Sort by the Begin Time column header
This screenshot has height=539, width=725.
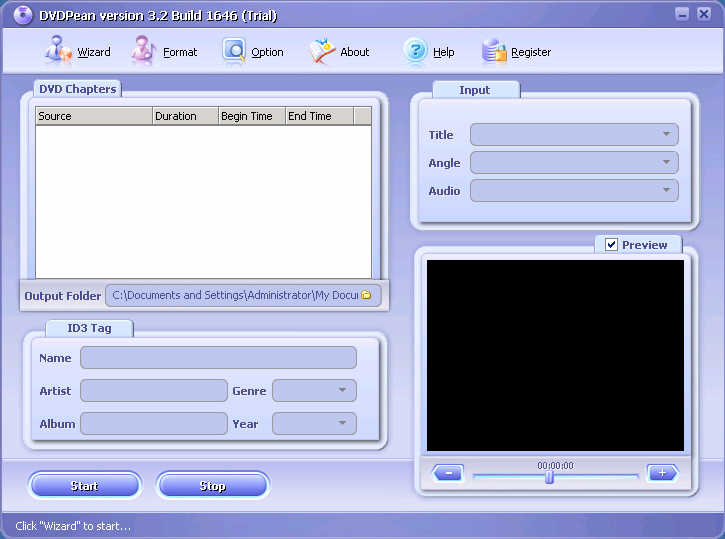point(252,116)
